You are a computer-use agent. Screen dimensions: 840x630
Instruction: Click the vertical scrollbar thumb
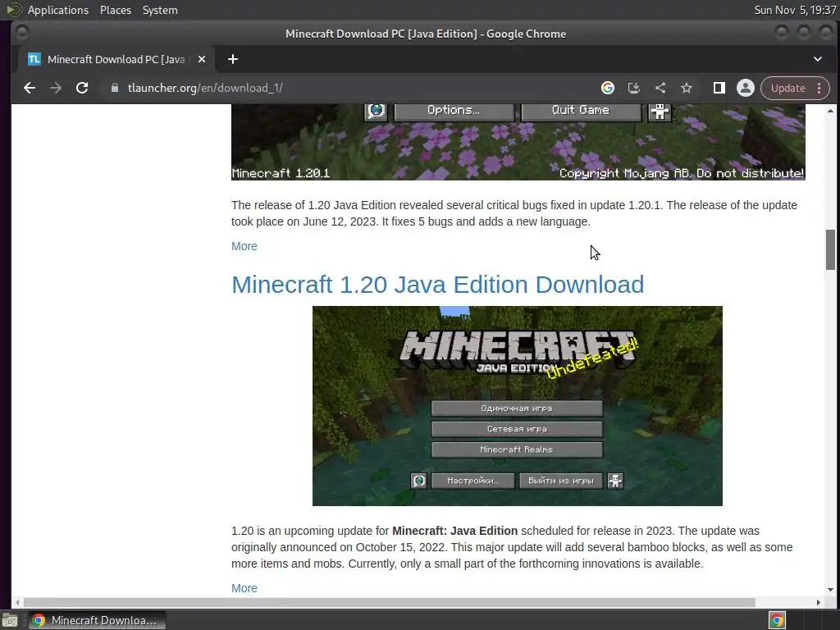(x=830, y=249)
